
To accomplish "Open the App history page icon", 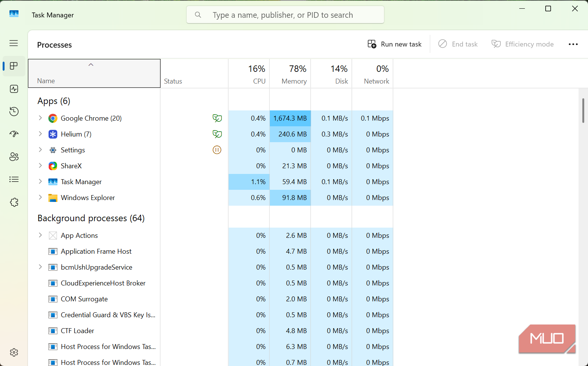I will coord(14,112).
